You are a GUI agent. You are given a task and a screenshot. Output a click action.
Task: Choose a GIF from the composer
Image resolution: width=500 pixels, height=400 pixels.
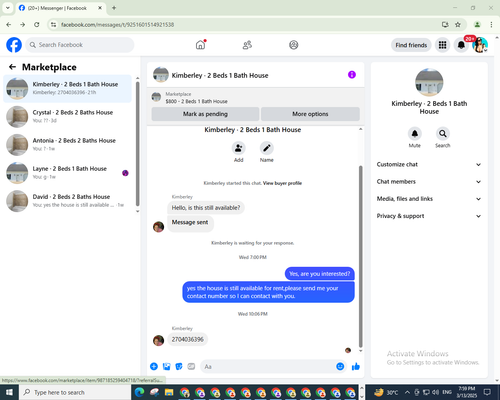coord(191,367)
